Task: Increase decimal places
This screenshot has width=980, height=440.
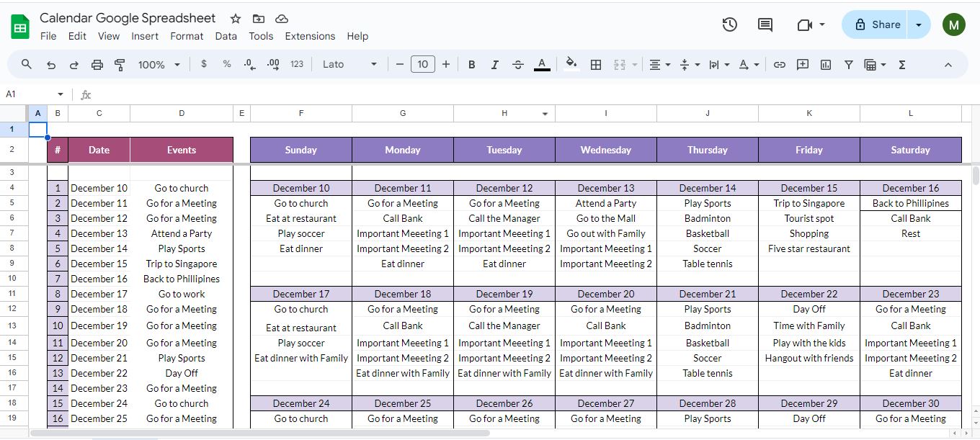Action: pos(273,64)
